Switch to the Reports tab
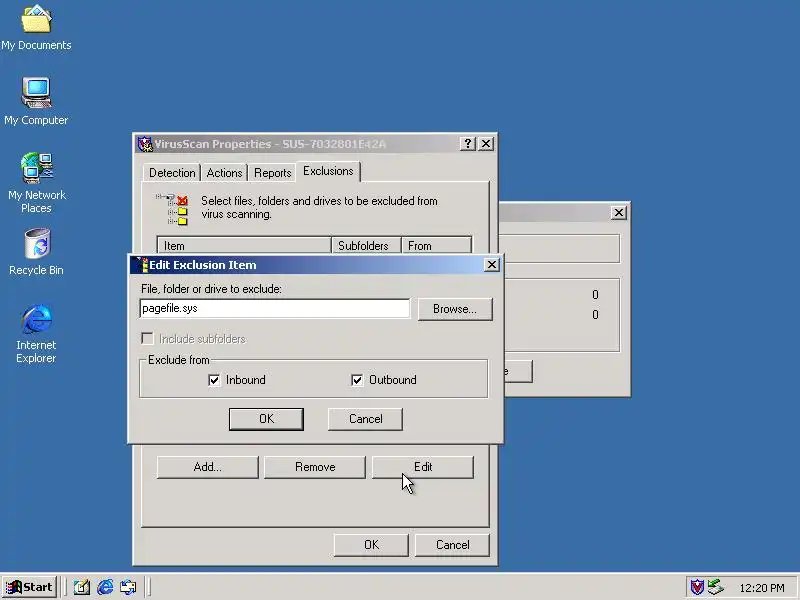This screenshot has height=600, width=800. [x=272, y=173]
